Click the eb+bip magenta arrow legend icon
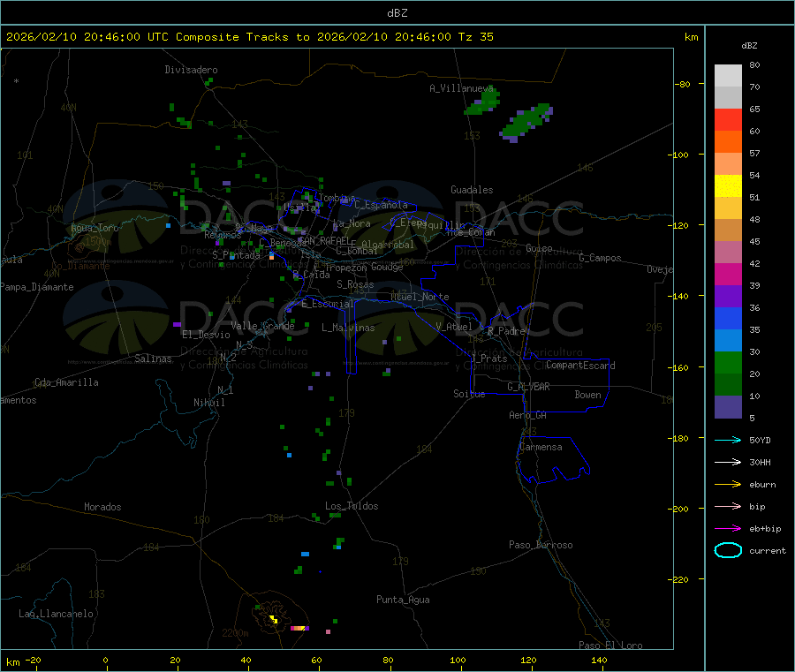 [x=728, y=528]
